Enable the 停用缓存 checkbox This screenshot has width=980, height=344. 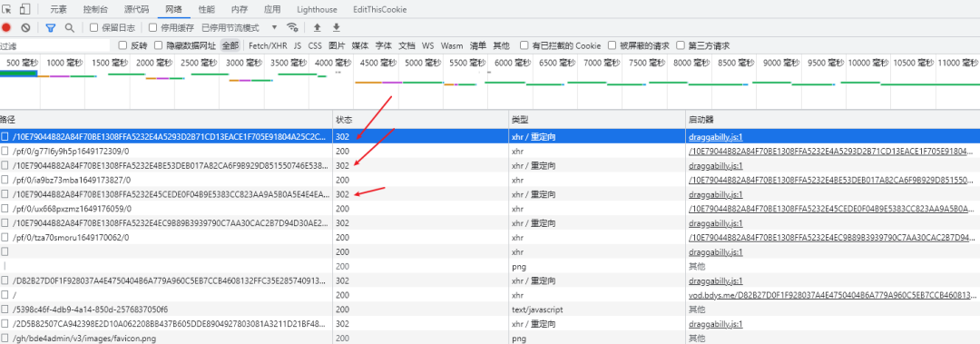click(152, 27)
